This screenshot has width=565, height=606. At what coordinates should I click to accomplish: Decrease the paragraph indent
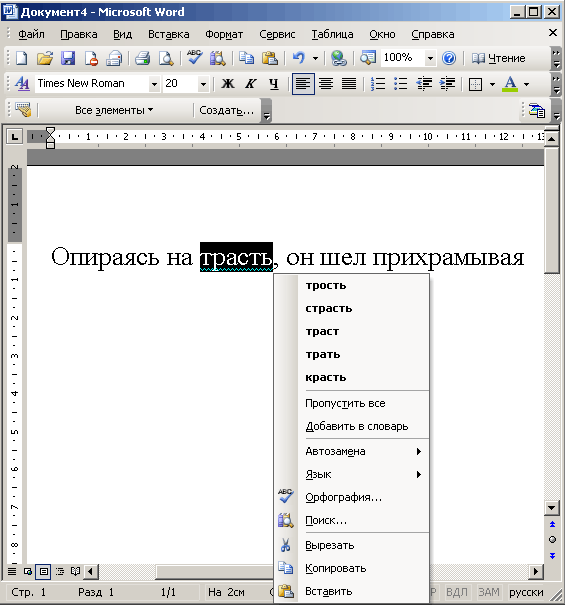click(x=424, y=83)
